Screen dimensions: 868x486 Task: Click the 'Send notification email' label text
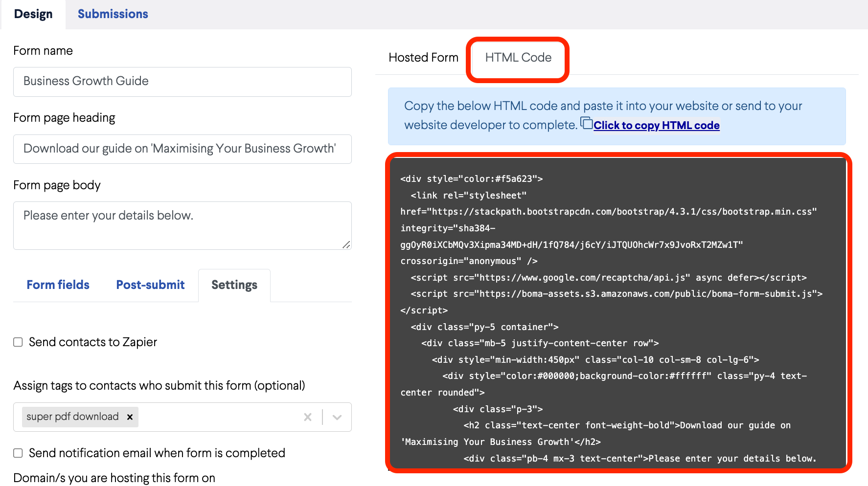(x=157, y=453)
